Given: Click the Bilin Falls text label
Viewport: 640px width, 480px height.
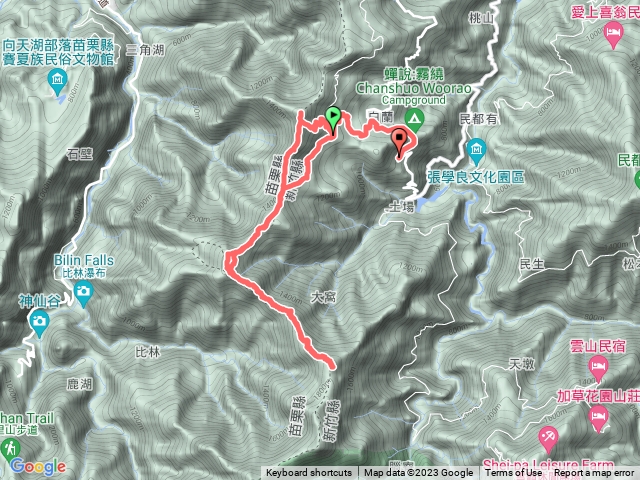Looking at the screenshot, I should (84, 260).
